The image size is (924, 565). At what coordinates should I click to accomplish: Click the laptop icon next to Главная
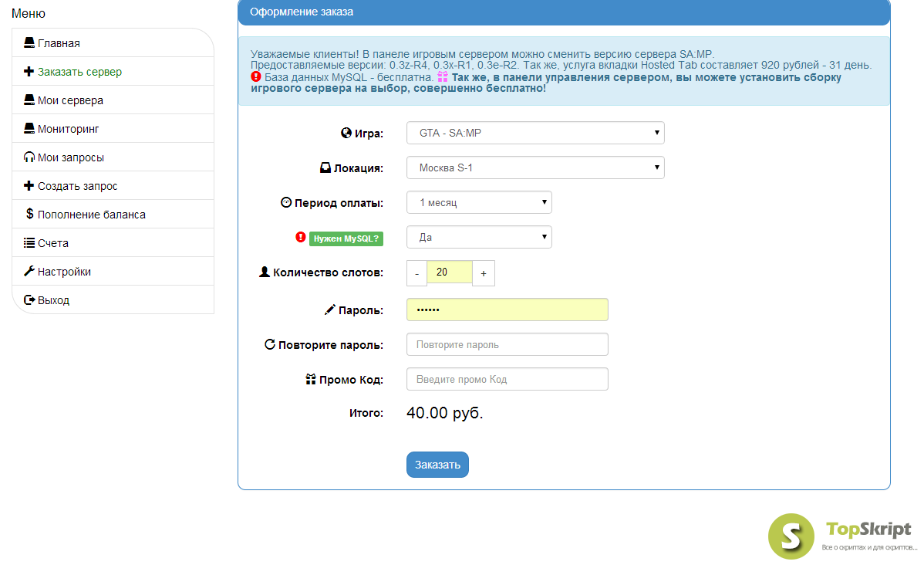point(29,42)
